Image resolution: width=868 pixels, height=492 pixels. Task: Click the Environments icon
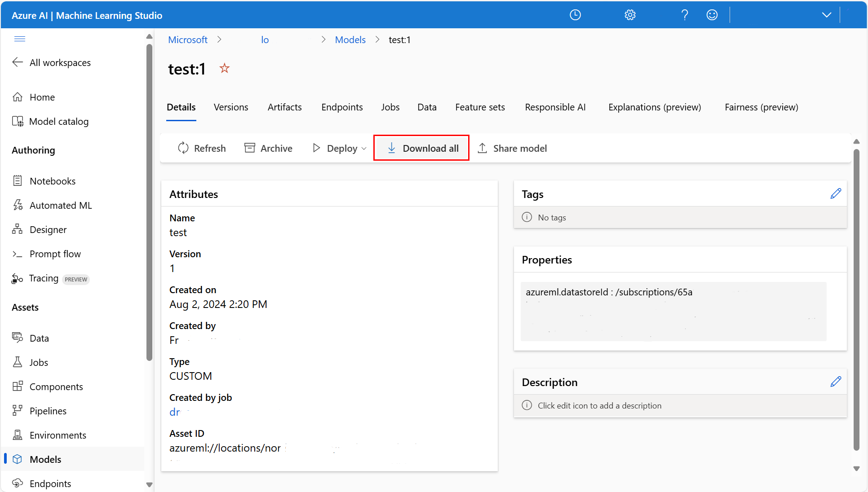18,435
